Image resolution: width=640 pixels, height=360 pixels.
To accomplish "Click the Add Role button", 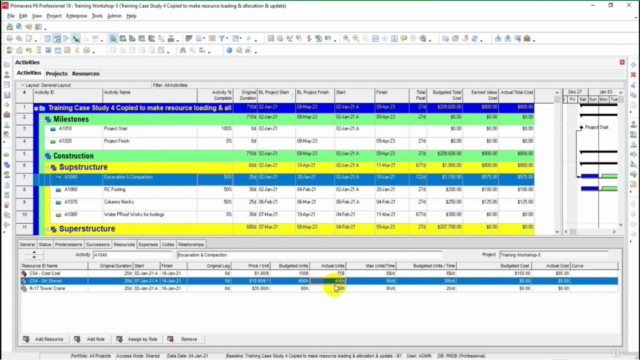I will [x=90, y=339].
